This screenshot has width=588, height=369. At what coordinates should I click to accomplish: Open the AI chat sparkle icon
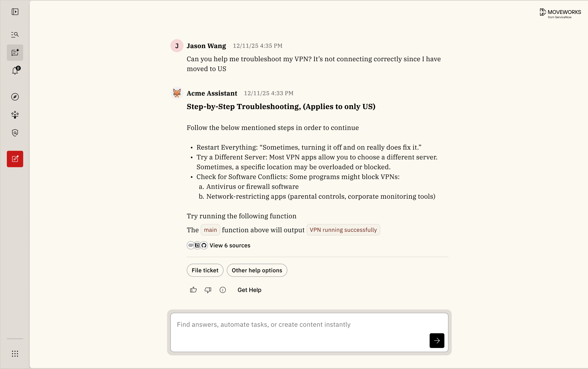(x=15, y=53)
